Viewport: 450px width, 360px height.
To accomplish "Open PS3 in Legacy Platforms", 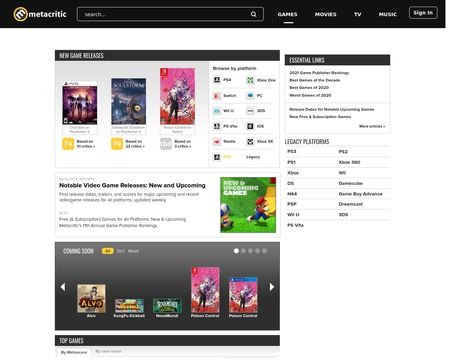I will (x=292, y=151).
